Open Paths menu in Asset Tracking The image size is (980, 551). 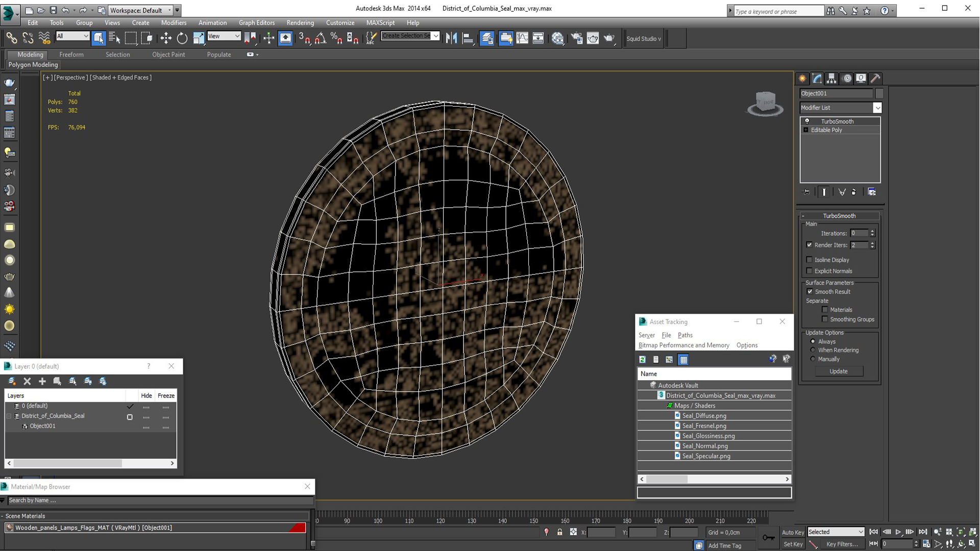point(685,335)
